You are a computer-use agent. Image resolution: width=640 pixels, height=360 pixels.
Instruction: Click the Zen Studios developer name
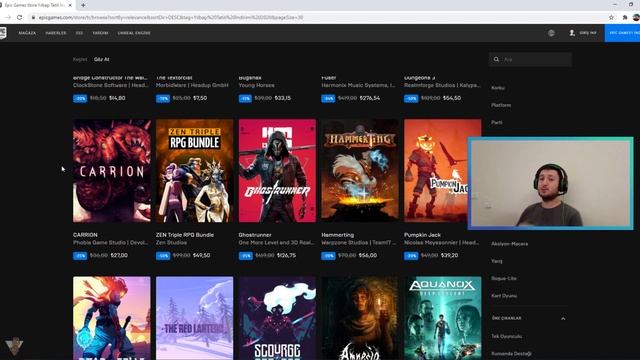pyautogui.click(x=171, y=242)
